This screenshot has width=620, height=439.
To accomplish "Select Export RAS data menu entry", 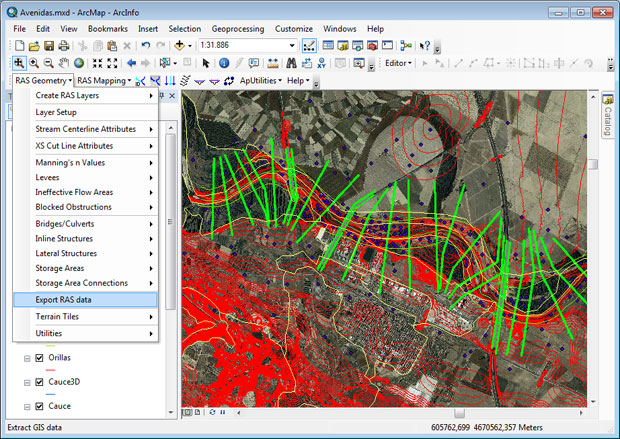I will (85, 300).
